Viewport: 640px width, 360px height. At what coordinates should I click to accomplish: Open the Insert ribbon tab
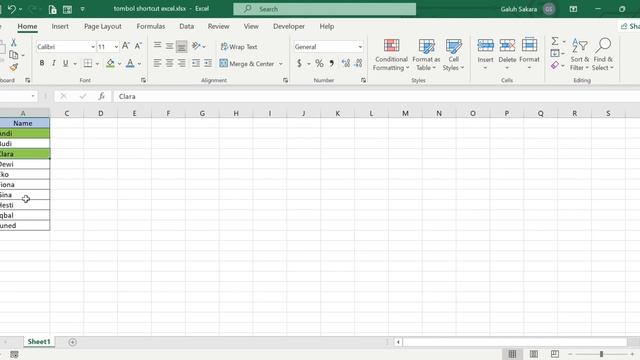point(60,26)
